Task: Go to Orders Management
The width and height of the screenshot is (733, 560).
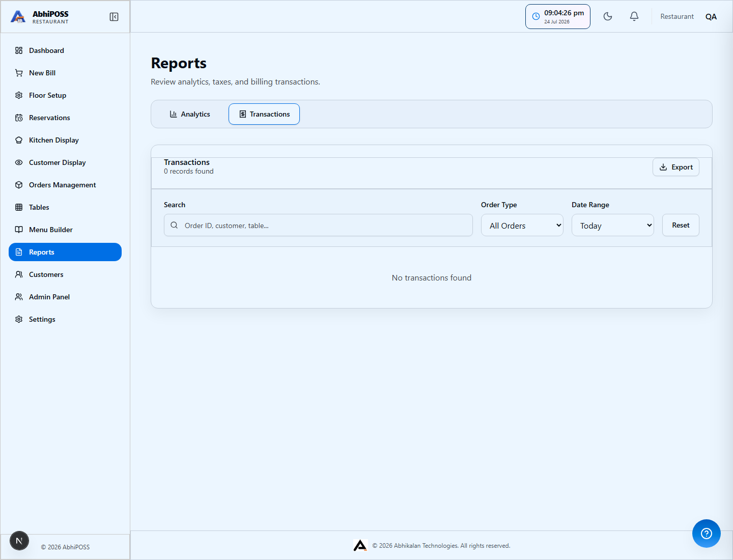Action: point(65,185)
